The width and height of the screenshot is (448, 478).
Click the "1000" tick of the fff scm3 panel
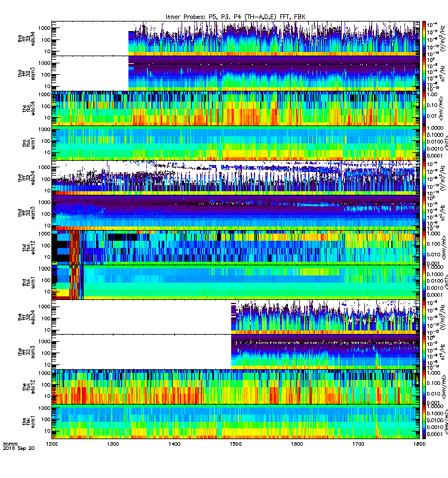pos(44,341)
